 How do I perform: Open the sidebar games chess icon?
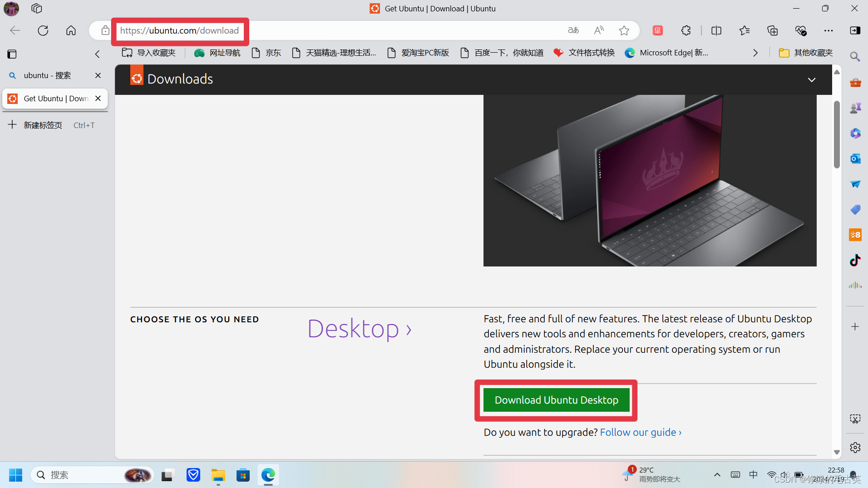click(855, 108)
